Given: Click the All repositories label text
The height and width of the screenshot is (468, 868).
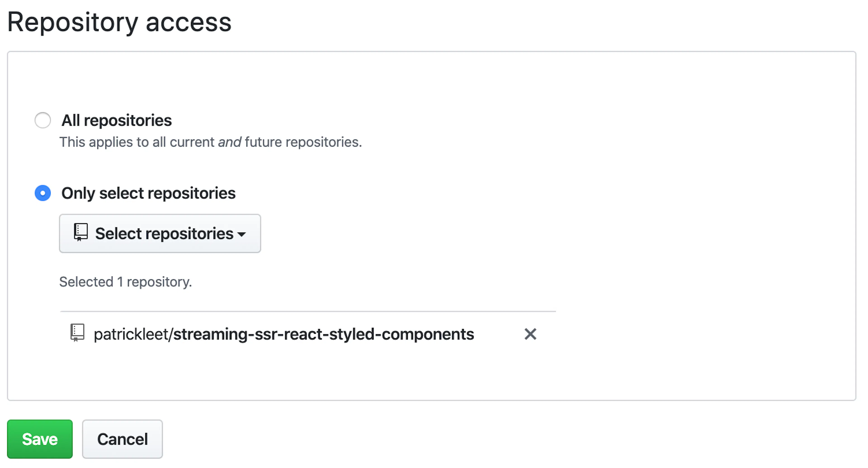Looking at the screenshot, I should (x=117, y=120).
